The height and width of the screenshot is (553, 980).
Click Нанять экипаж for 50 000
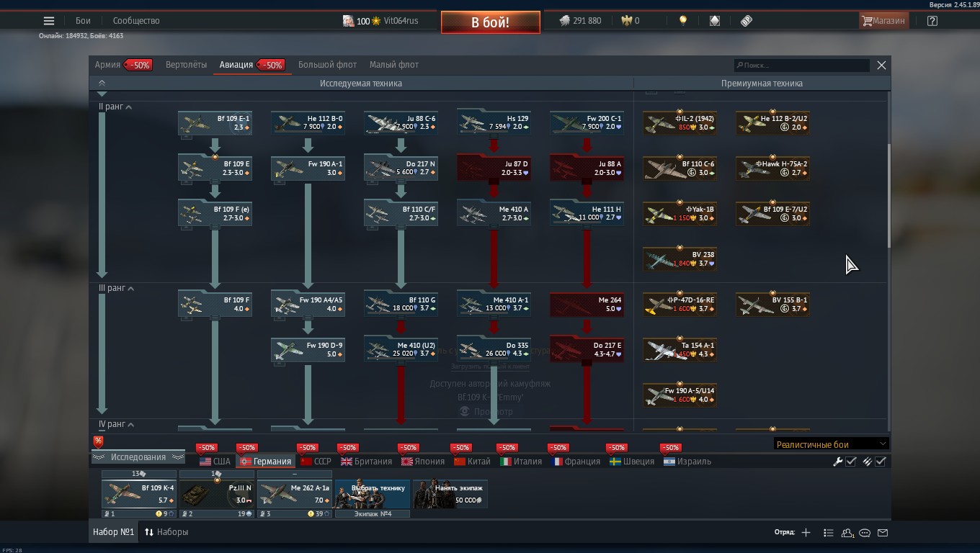click(450, 494)
